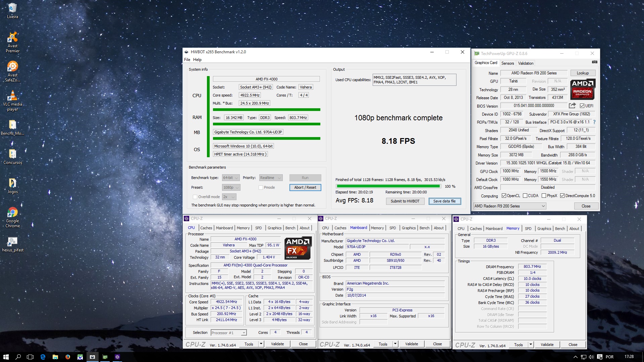Click the AMD Radeon Graphics logo in GPU-Z
Screen dimensions: 644x362
pos(583,89)
